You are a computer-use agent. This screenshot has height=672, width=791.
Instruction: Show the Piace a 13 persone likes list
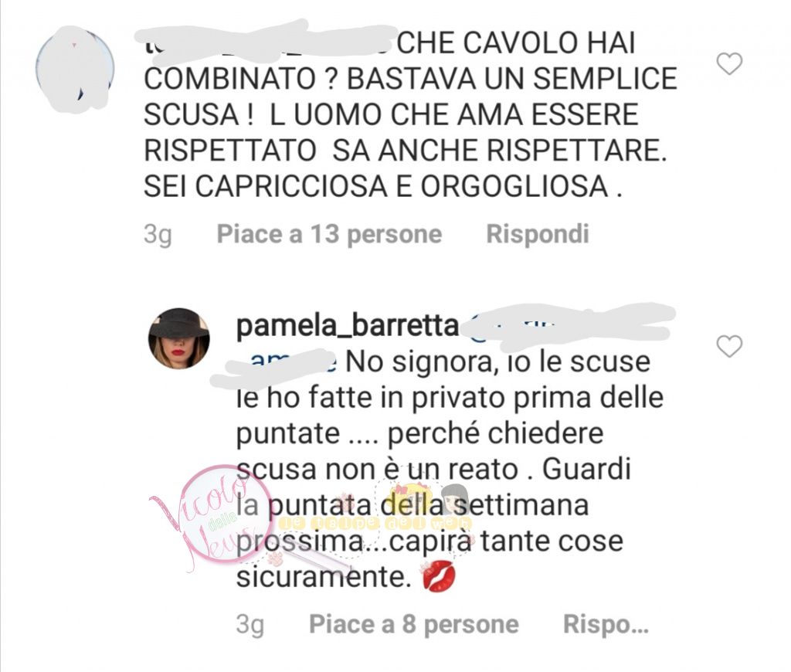(x=329, y=234)
